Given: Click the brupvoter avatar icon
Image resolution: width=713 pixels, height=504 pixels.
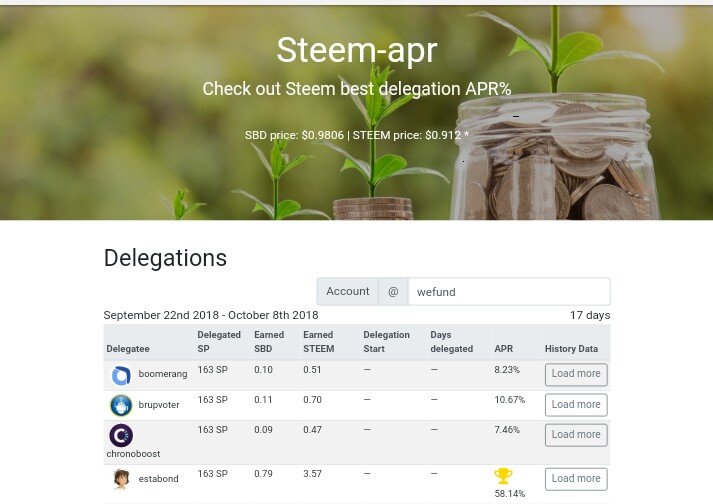Looking at the screenshot, I should pos(121,405).
